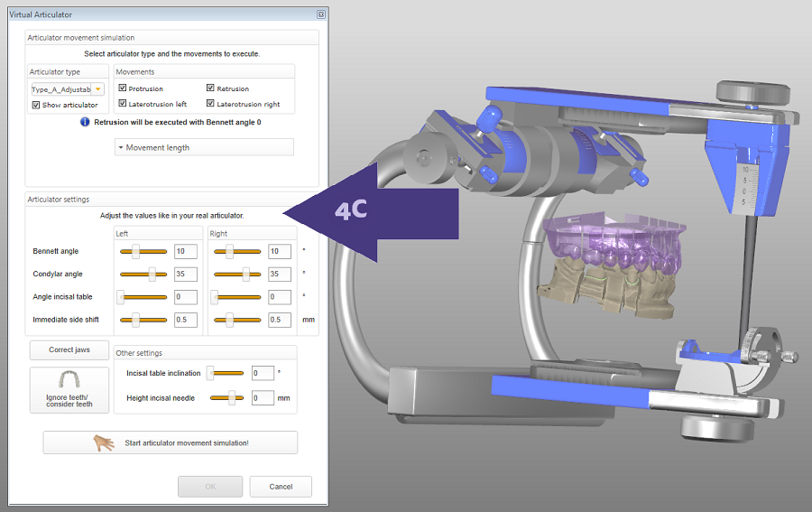Click the left Condylar angle slider
The width and height of the screenshot is (812, 512).
(143, 275)
